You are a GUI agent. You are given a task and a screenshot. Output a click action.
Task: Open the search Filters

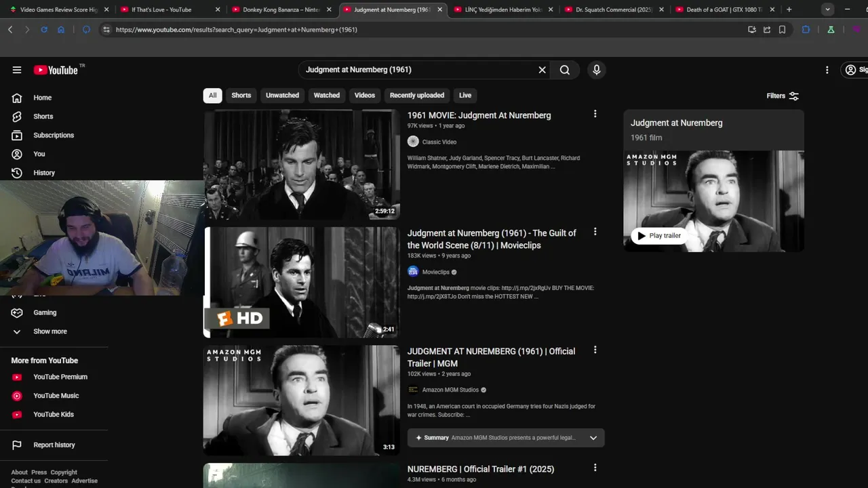coord(783,96)
